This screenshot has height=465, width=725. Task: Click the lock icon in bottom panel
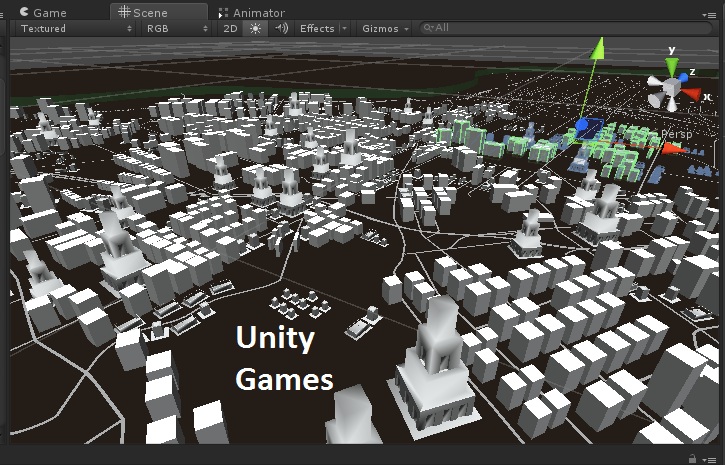692,459
